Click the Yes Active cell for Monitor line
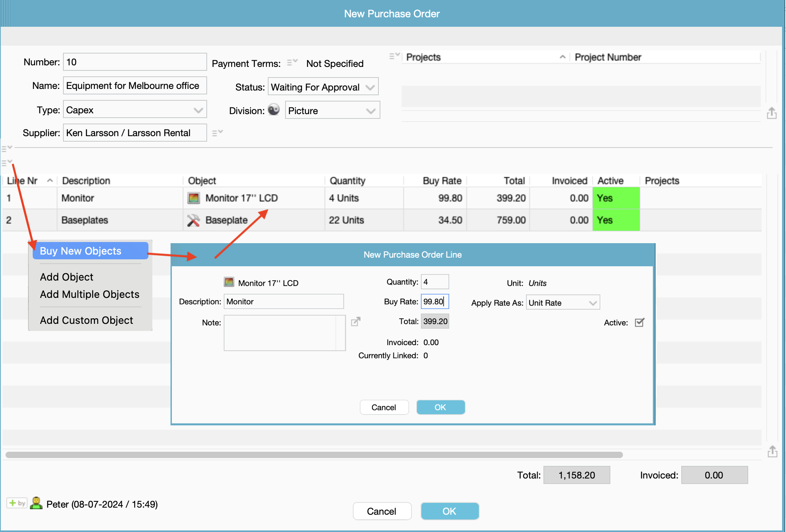Screen dimensions: 786x532 (x=615, y=198)
